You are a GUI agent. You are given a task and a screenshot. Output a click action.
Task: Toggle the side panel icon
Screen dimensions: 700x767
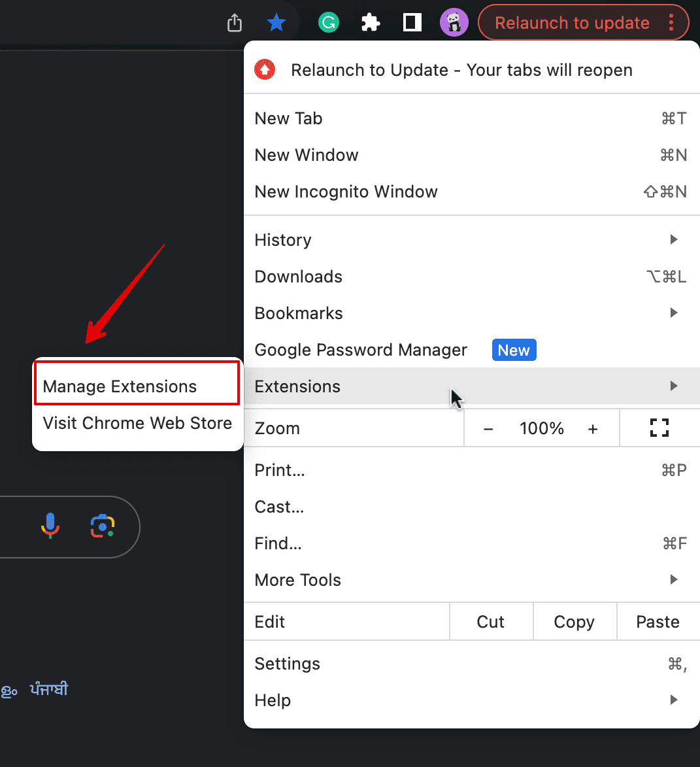click(412, 23)
